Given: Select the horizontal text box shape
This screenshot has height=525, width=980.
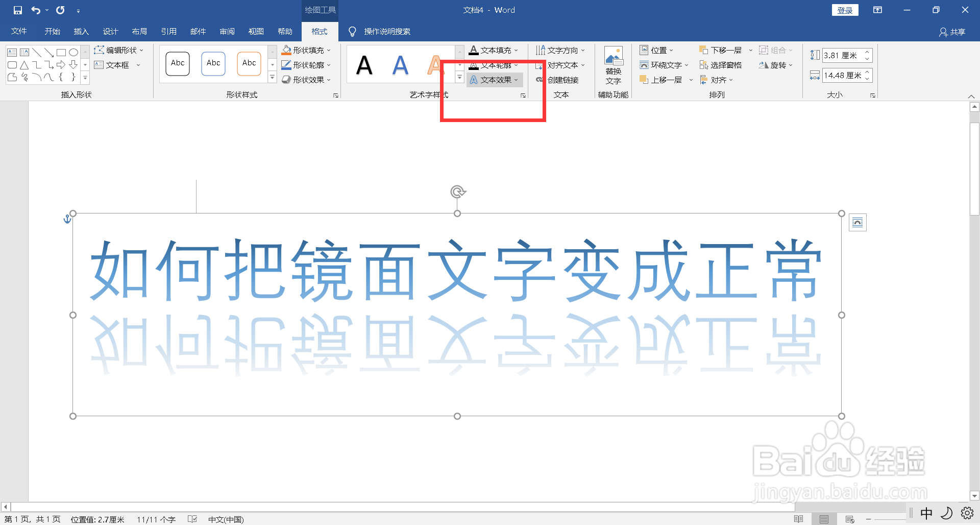Looking at the screenshot, I should click(12, 52).
